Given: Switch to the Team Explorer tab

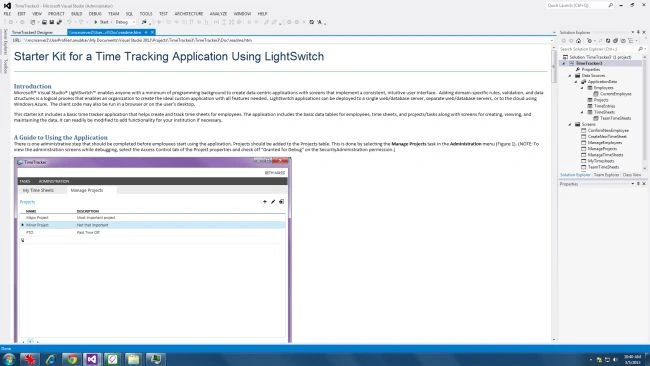Looking at the screenshot, I should coord(606,175).
